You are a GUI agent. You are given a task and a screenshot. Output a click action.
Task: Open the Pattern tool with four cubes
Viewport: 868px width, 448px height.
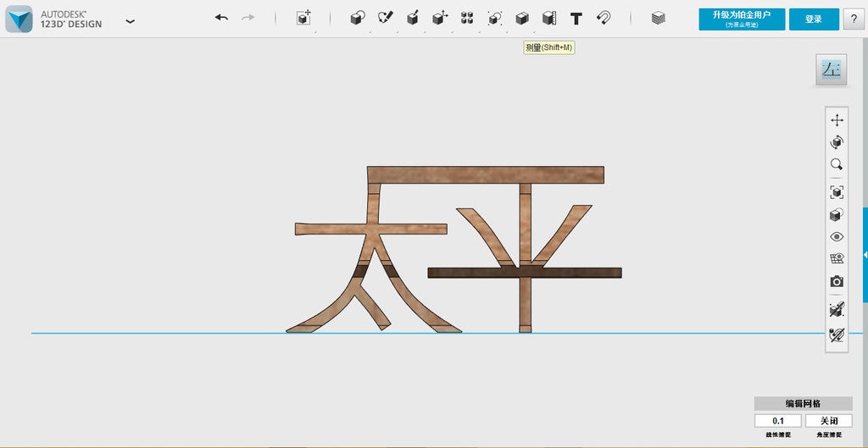click(x=467, y=19)
